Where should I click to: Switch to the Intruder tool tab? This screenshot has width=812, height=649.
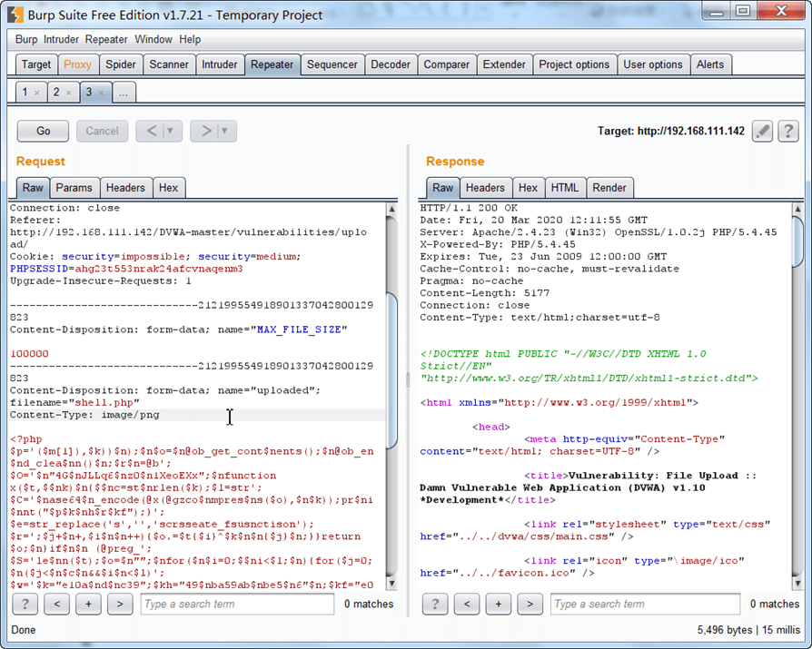tap(220, 64)
